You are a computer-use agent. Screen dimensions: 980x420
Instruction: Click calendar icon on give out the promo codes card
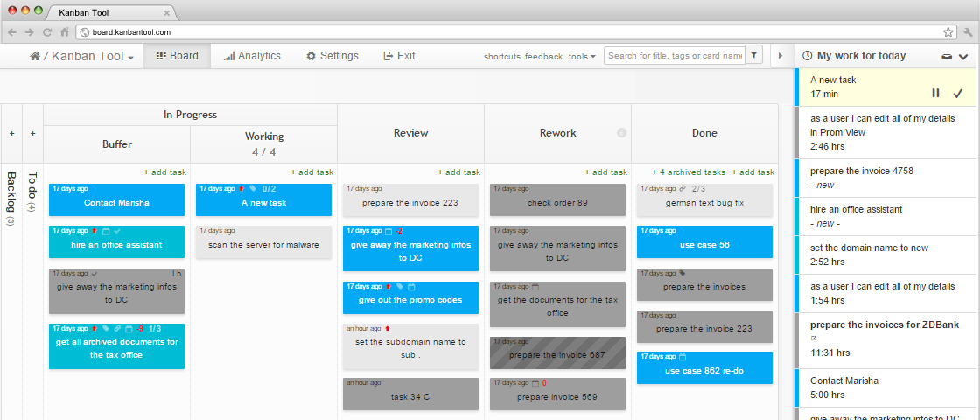411,287
